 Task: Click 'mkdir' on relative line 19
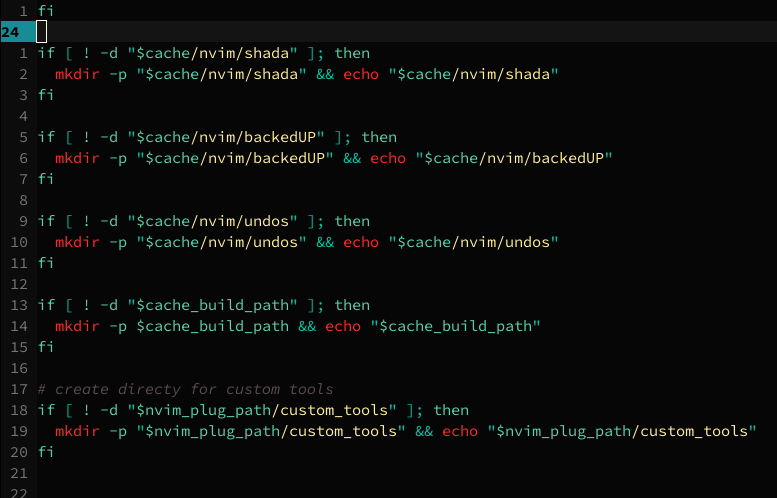77,431
